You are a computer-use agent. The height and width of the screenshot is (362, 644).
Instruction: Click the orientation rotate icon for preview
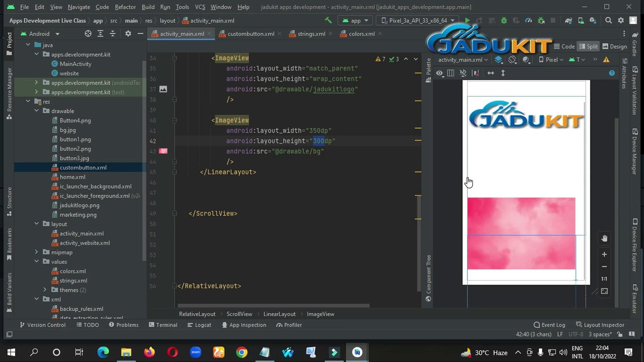pos(512,60)
